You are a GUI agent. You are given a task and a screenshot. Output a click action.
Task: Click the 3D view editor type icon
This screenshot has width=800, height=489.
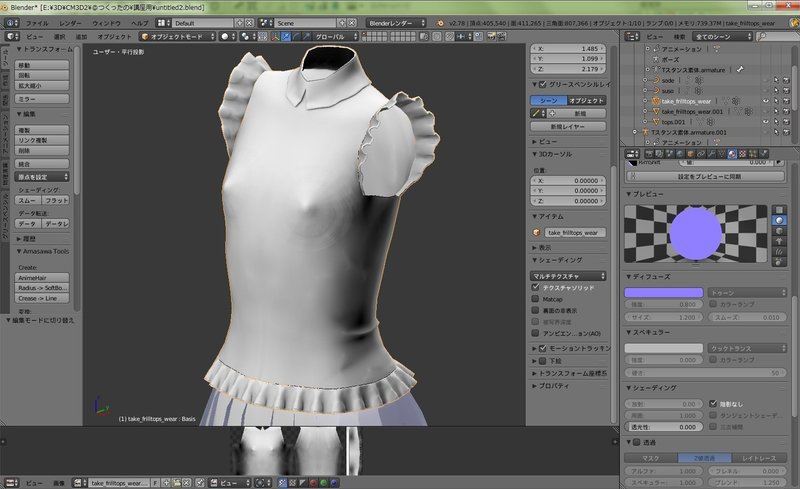pyautogui.click(x=12, y=37)
